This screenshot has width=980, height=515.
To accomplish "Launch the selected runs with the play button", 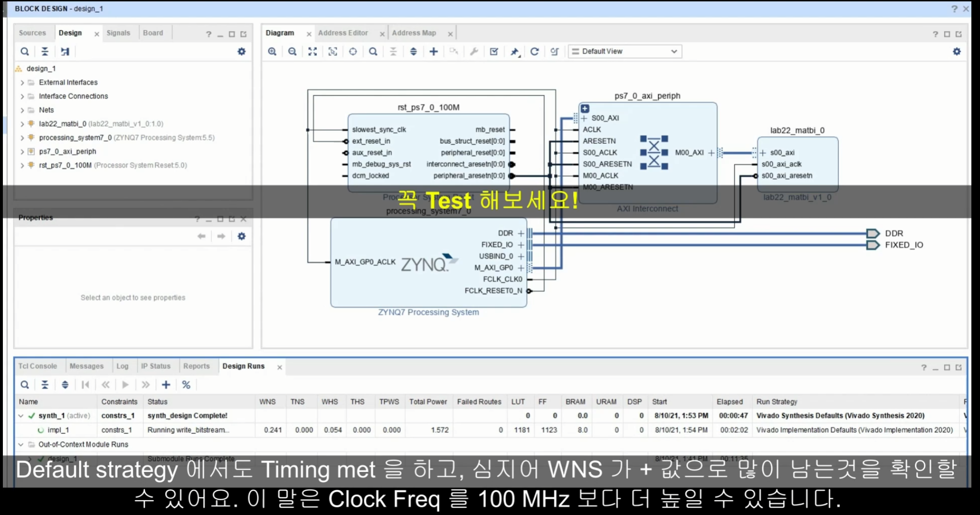I will click(x=126, y=385).
